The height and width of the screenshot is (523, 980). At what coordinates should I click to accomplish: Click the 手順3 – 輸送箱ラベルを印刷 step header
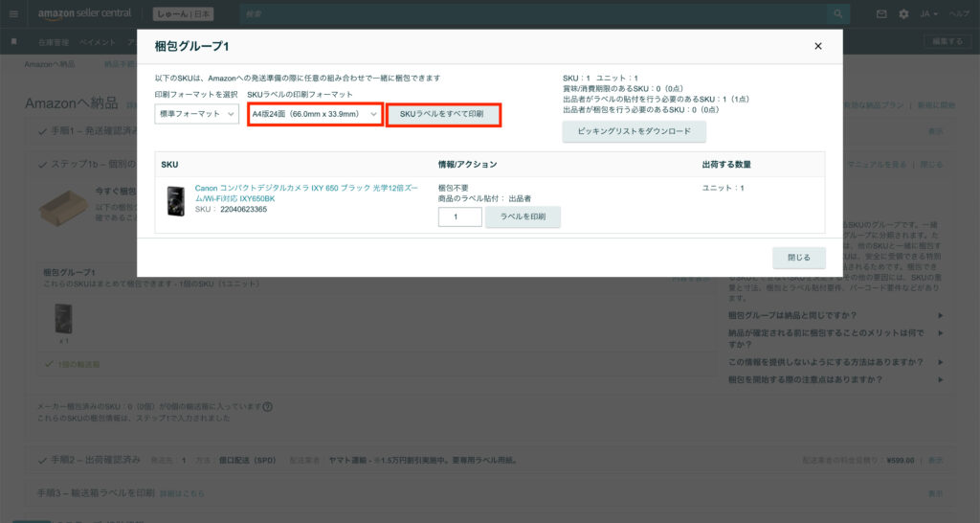click(x=96, y=493)
